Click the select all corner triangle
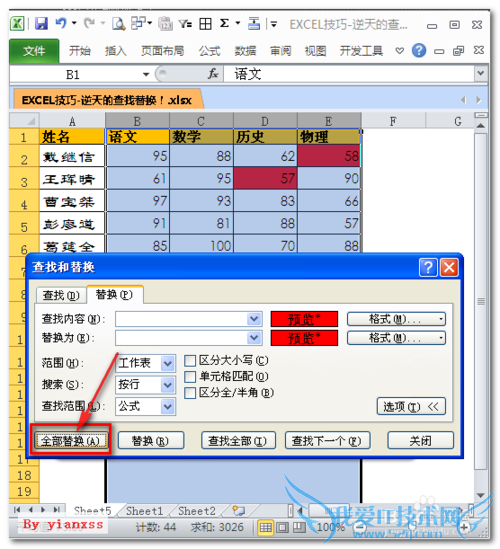 pos(25,121)
